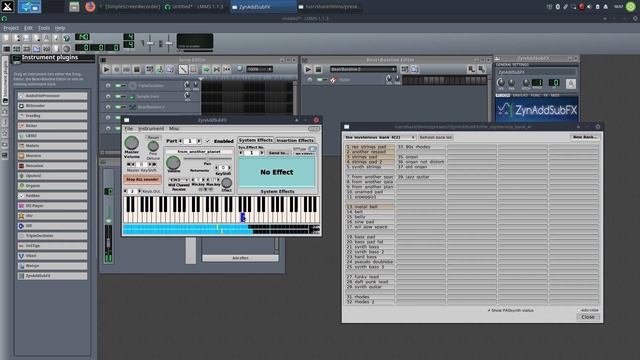Toggle Show PADsynth status checkbox

pyautogui.click(x=489, y=310)
